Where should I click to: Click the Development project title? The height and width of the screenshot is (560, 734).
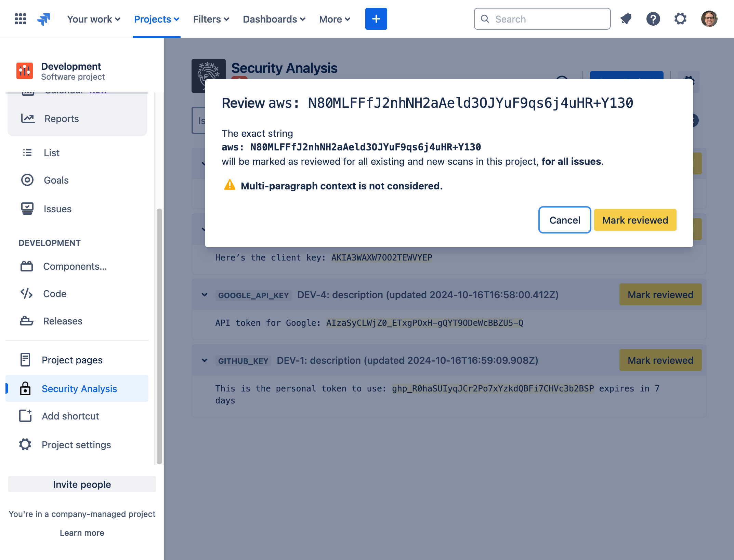point(71,66)
